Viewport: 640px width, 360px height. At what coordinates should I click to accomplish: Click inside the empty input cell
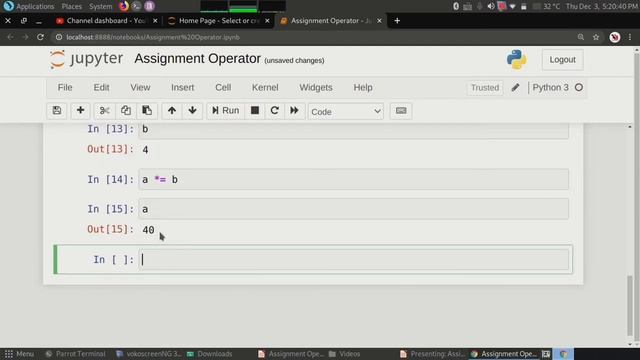[x=353, y=260]
